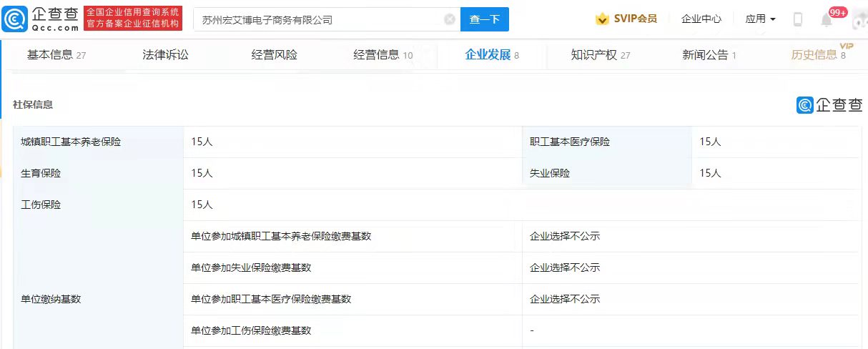
Task: Click the SVIP crown icon
Action: tap(602, 19)
